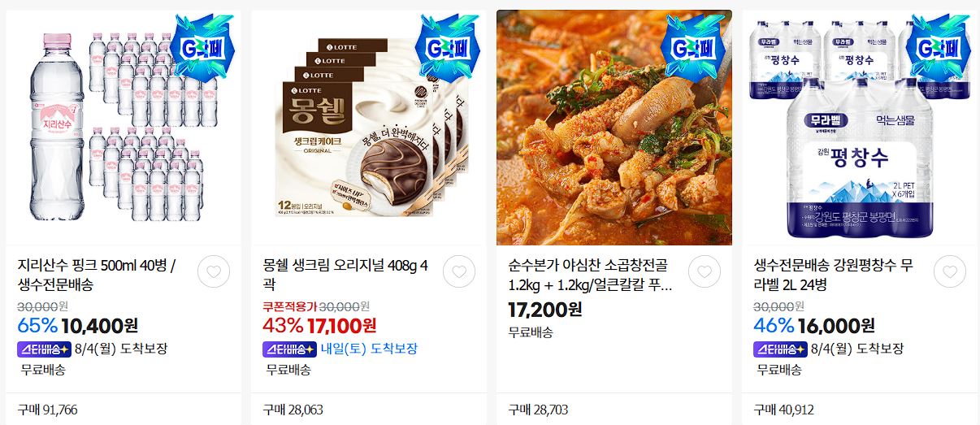Open 지리산수 핑크 500ml 40병 product thumbnail
The image size is (980, 425).
pos(124,128)
